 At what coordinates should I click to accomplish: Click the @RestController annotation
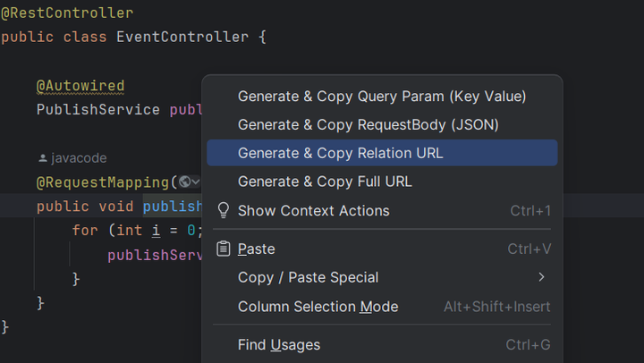[x=67, y=13]
